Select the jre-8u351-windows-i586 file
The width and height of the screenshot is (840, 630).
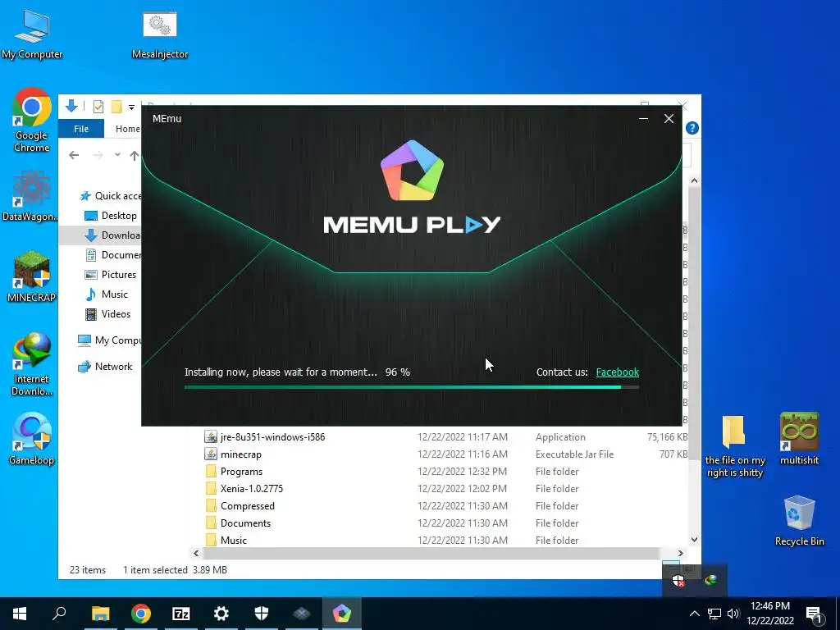pyautogui.click(x=445, y=437)
